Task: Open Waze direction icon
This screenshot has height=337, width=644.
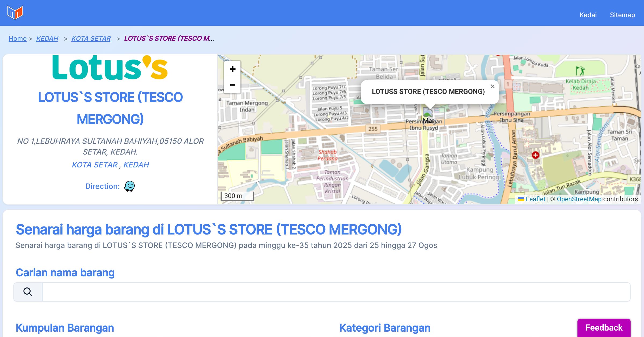Action: point(129,186)
